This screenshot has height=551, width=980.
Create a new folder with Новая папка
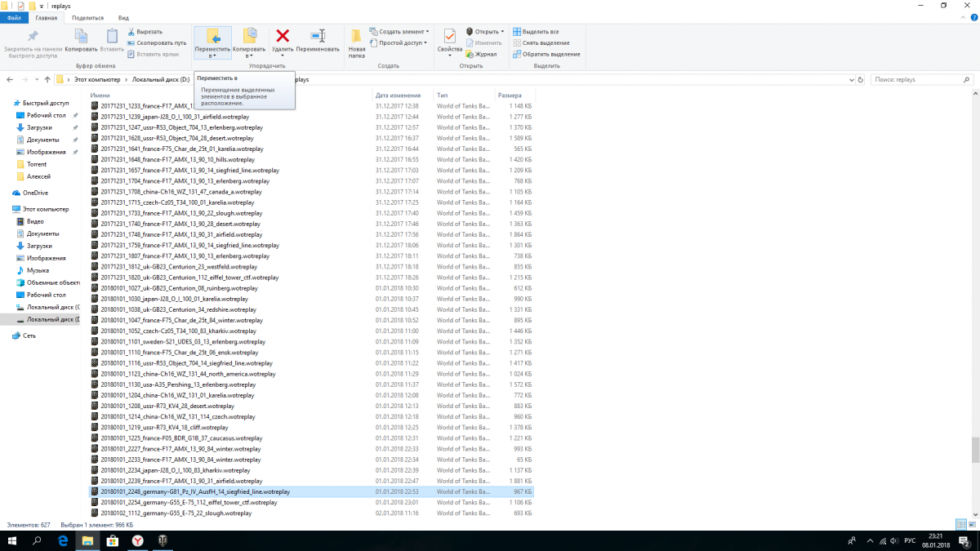click(x=357, y=42)
